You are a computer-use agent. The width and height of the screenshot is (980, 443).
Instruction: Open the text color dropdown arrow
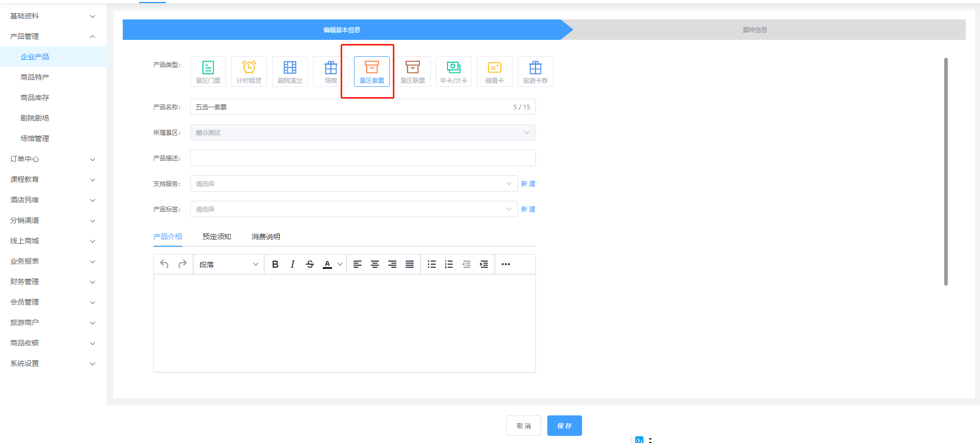point(340,264)
